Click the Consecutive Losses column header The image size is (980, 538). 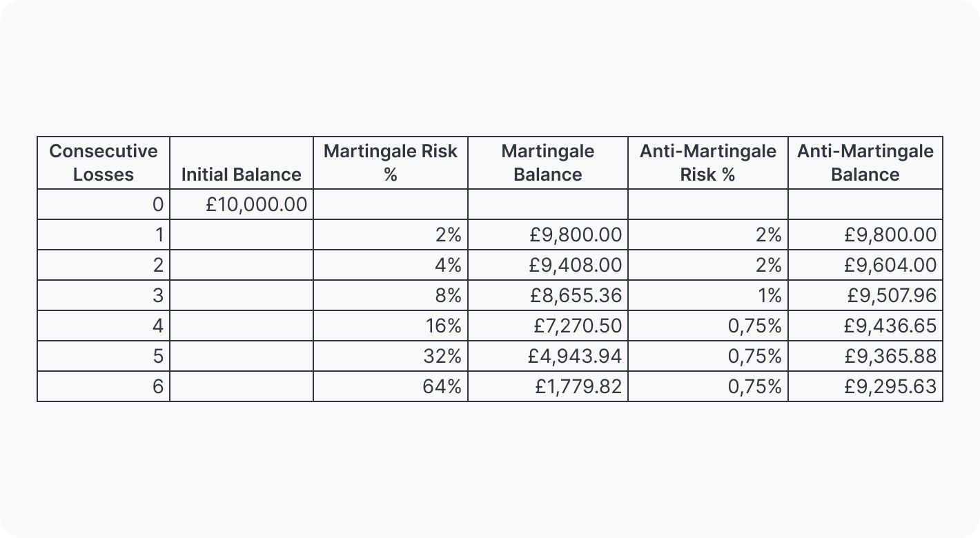point(104,163)
